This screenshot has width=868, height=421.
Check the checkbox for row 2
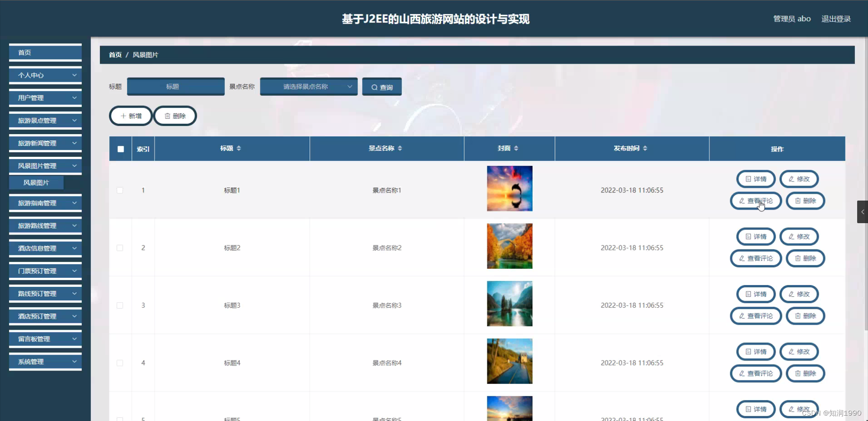tap(120, 248)
